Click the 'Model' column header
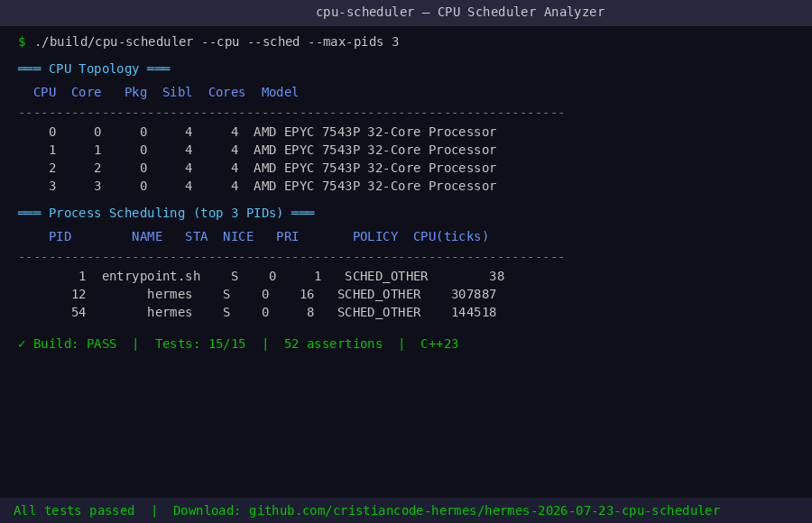This screenshot has height=523, width=812. click(x=280, y=92)
